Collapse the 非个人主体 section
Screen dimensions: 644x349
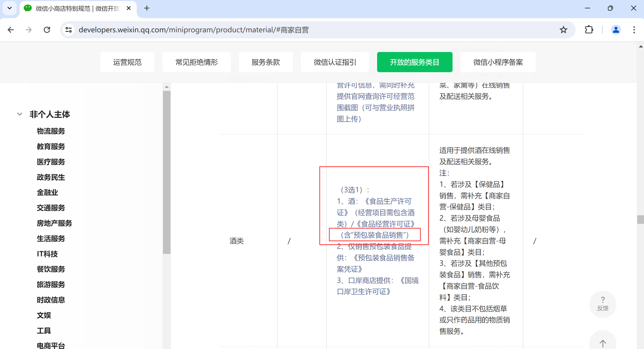point(20,114)
